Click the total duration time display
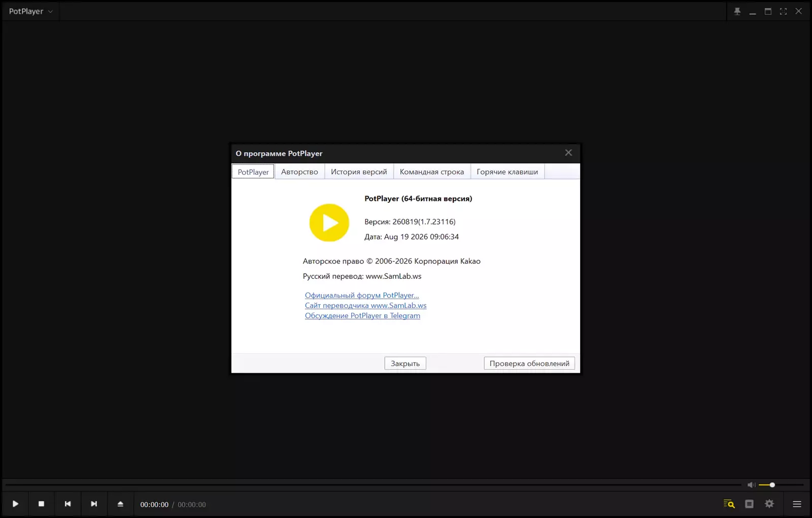This screenshot has width=812, height=518. (x=192, y=505)
